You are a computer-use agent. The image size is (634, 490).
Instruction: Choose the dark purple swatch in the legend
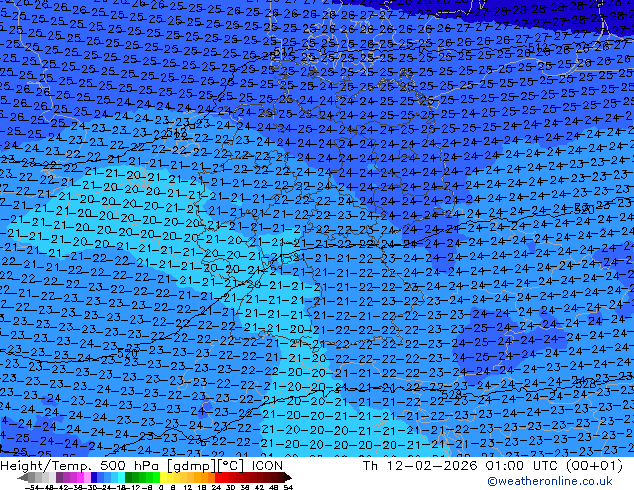pos(59,478)
